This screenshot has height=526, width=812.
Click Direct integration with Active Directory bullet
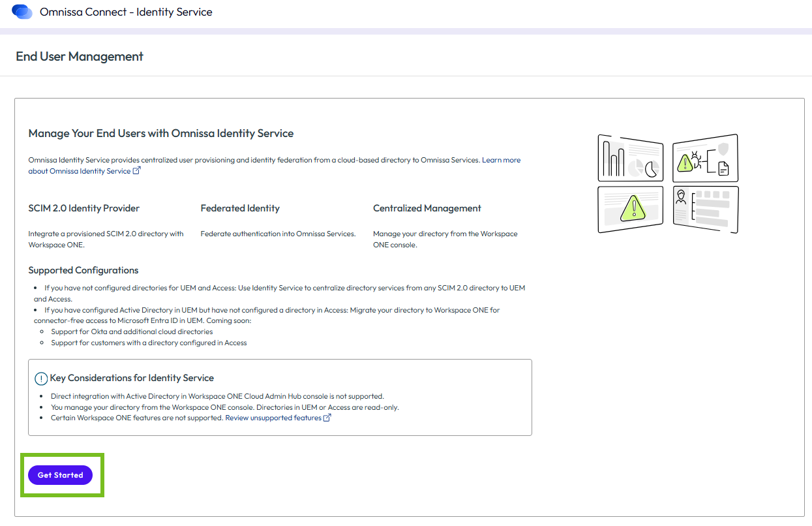coord(217,396)
